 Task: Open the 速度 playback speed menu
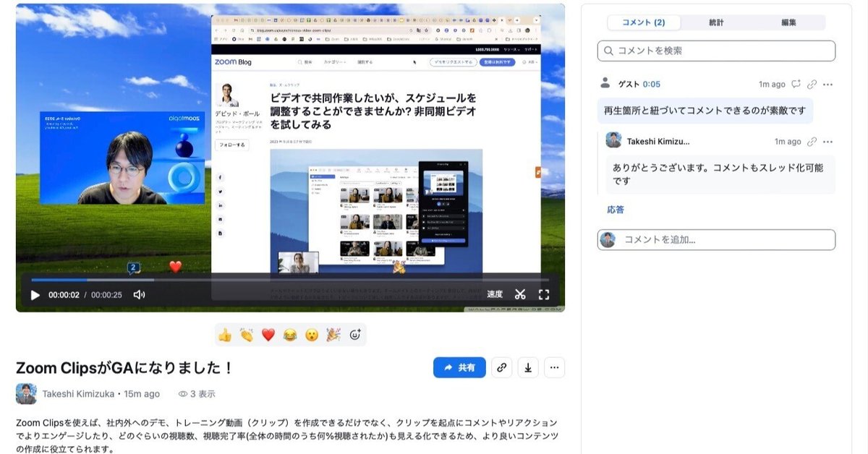coord(495,295)
